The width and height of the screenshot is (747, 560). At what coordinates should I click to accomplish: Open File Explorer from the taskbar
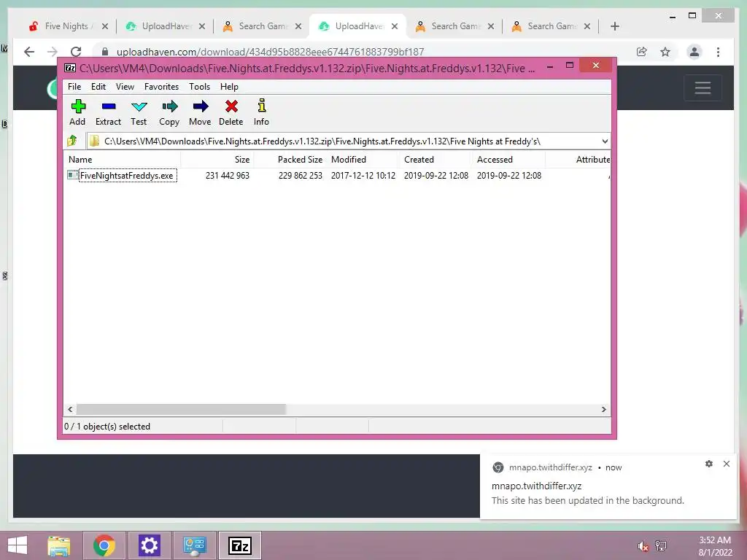click(x=59, y=545)
